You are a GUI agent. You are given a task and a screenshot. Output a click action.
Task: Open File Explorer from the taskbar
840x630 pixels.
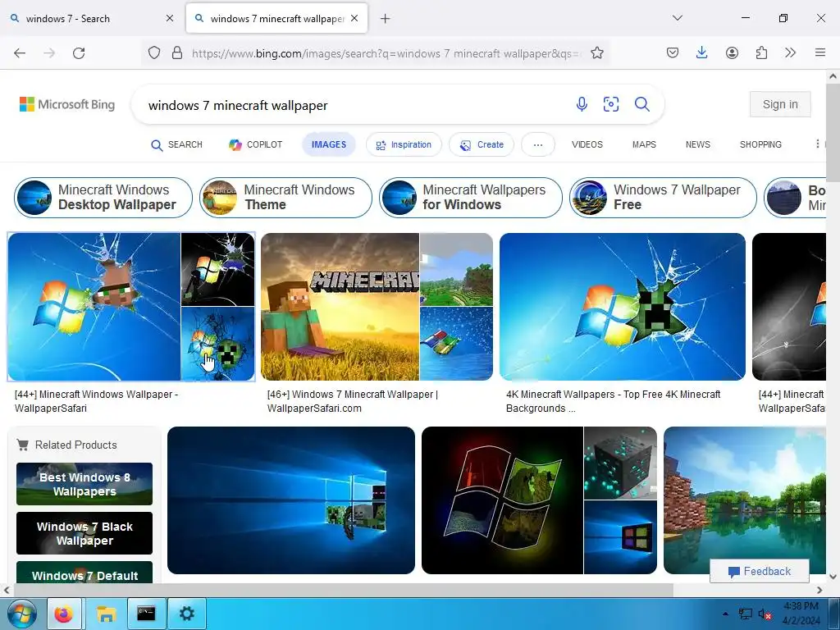point(106,614)
